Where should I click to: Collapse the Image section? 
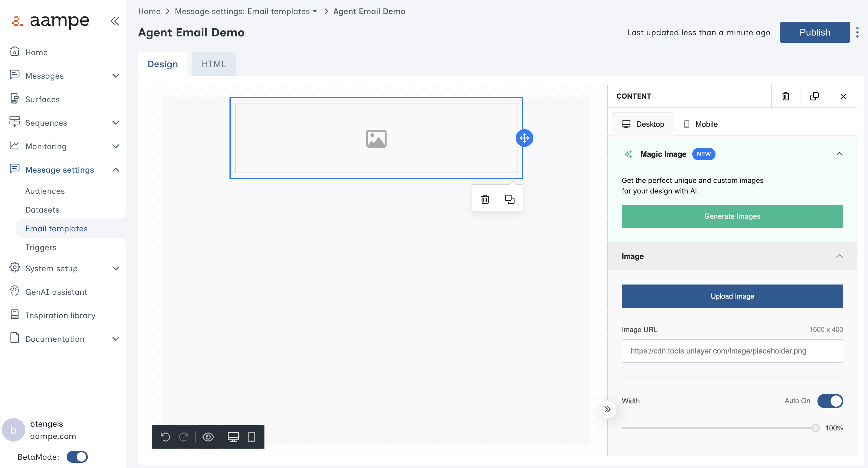[839, 256]
